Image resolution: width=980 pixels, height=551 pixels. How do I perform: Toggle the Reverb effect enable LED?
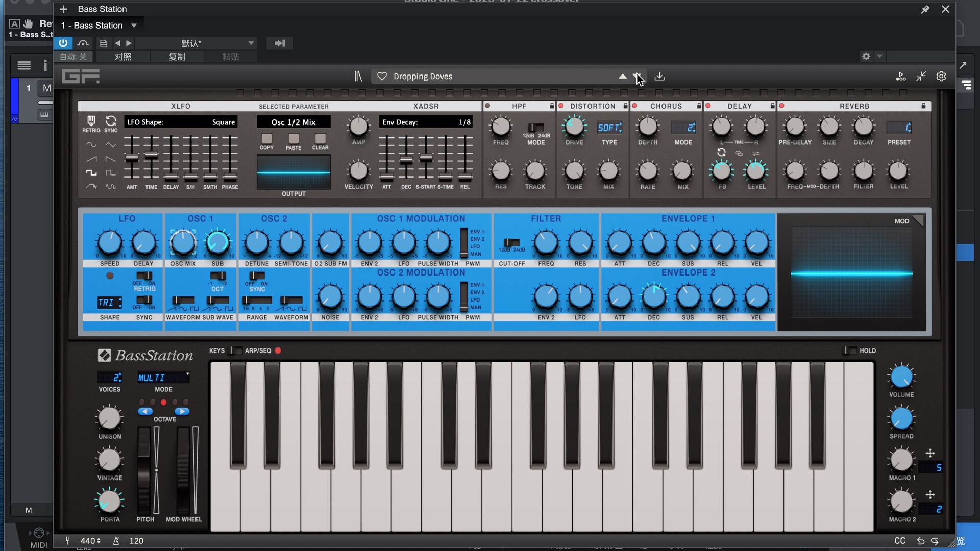[781, 106]
